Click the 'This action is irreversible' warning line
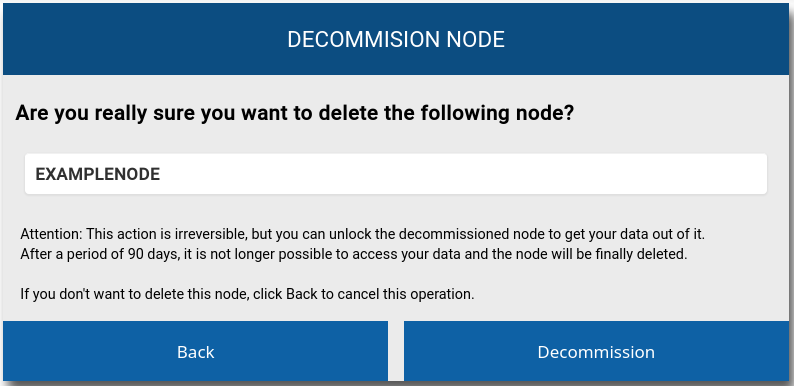Screen dimensions: 794x386 coord(363,234)
